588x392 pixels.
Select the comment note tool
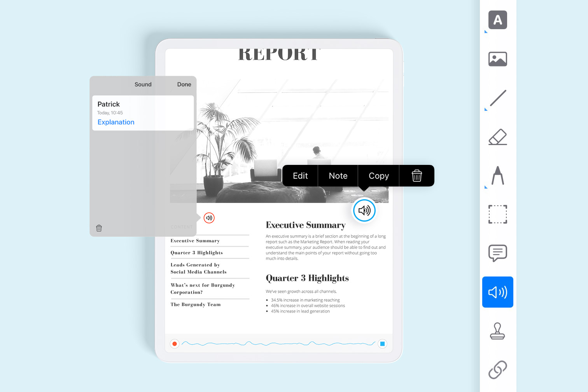tap(498, 253)
